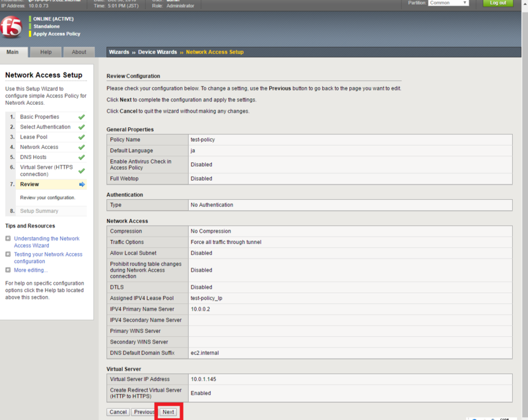Screen dimensions: 528x420
Task: Click the Allow Local Subnet row label
Action: click(x=133, y=253)
